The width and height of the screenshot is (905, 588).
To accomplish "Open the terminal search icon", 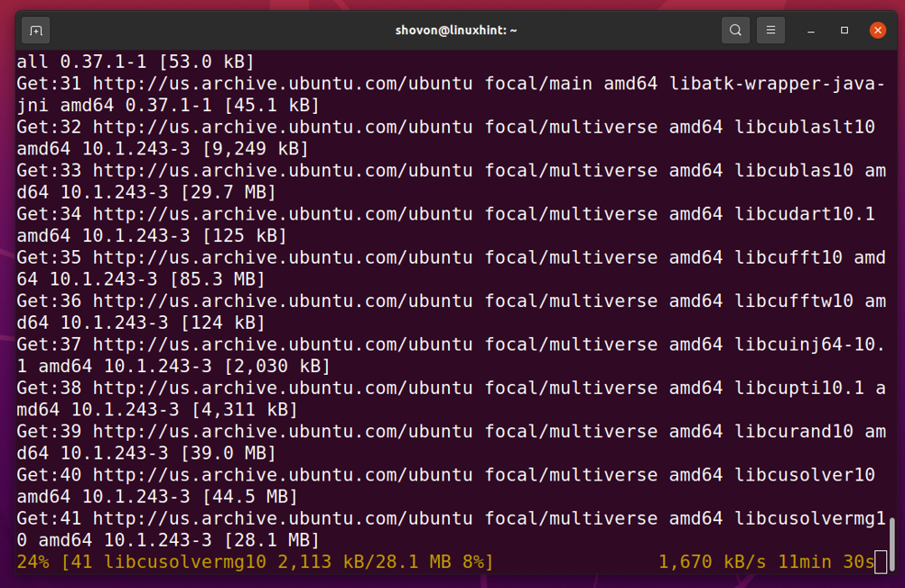I will (735, 30).
